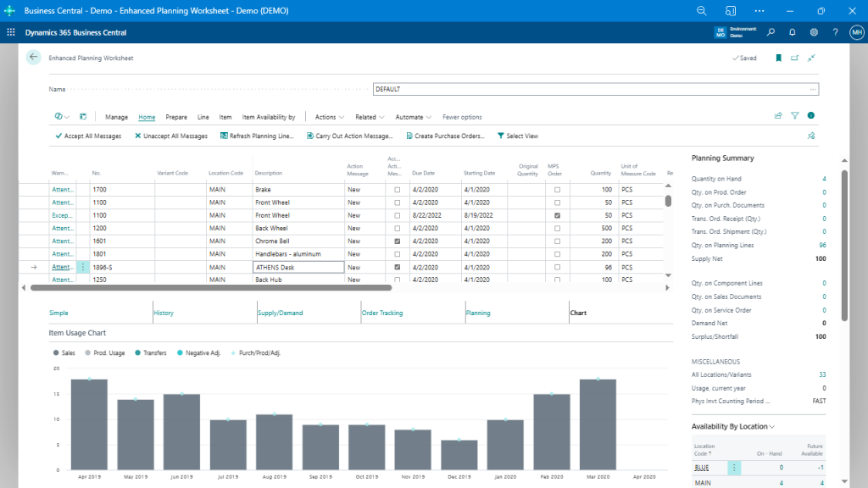This screenshot has height=488, width=868.
Task: Click the bookmark icon next to Saved indicator
Action: pyautogui.click(x=779, y=58)
